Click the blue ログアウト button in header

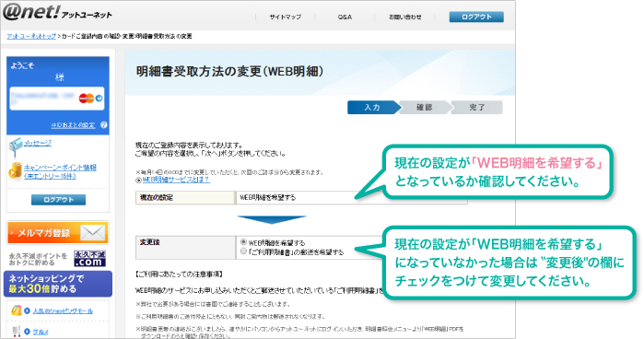[x=476, y=17]
